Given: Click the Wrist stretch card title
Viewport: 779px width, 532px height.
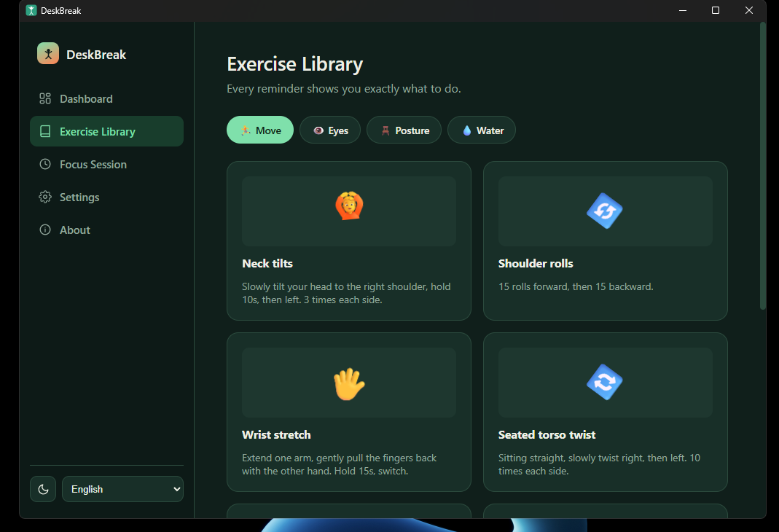Looking at the screenshot, I should pos(276,434).
